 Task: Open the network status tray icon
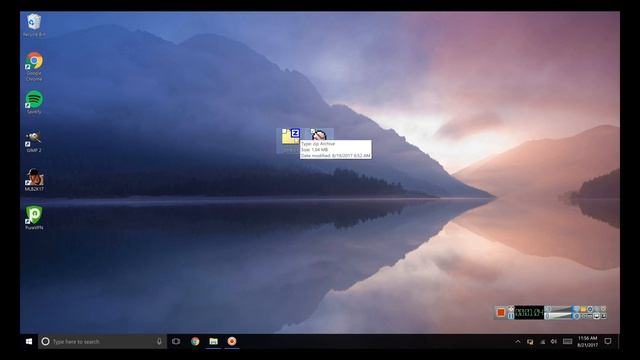tap(542, 342)
